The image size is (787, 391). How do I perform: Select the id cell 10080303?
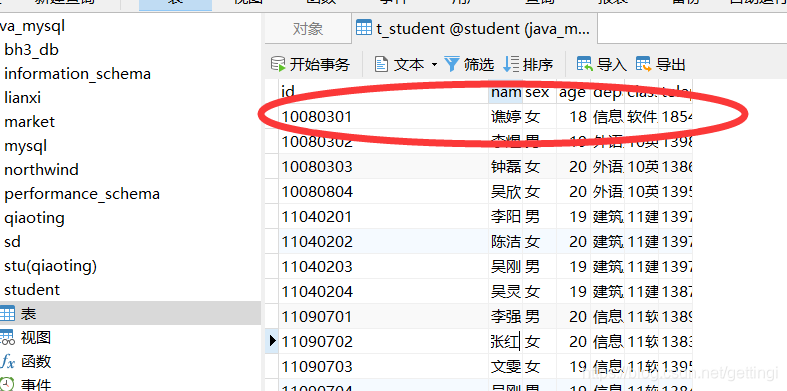383,166
